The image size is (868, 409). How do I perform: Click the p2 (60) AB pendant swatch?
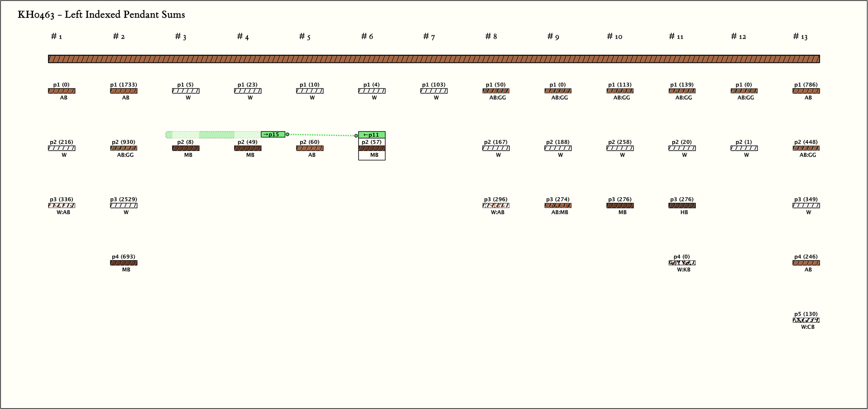(310, 148)
